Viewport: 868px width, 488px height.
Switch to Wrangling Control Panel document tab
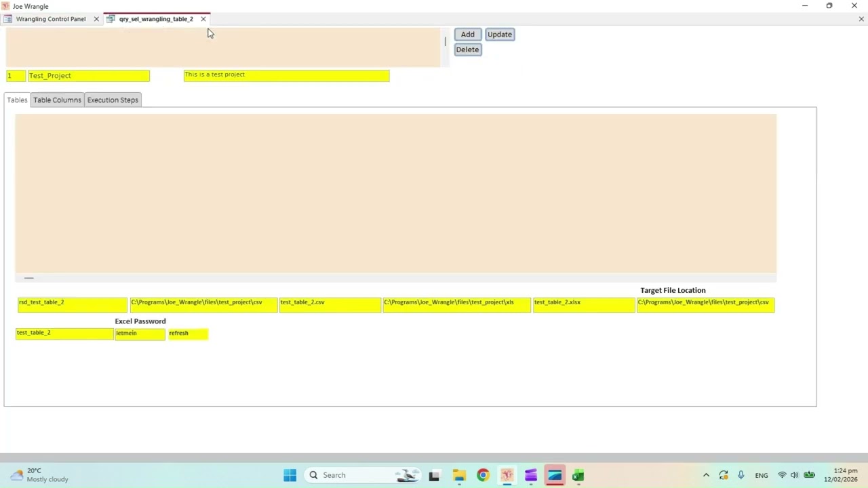point(51,19)
